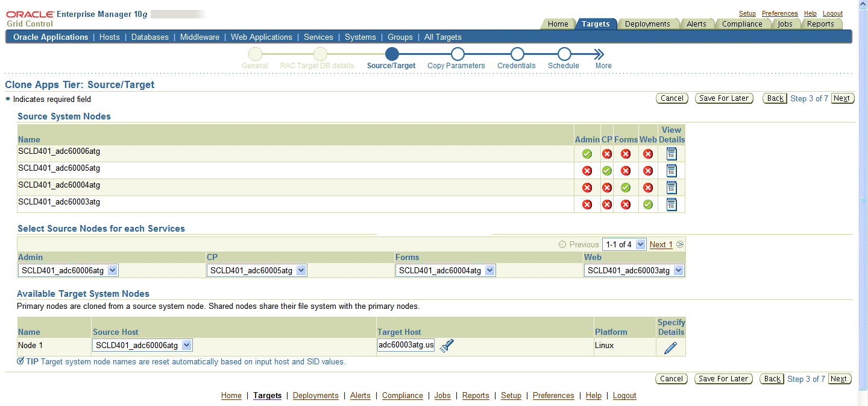Click red Admin cross icon for SCLD401_adc60005atg
The image size is (868, 406).
(x=587, y=171)
